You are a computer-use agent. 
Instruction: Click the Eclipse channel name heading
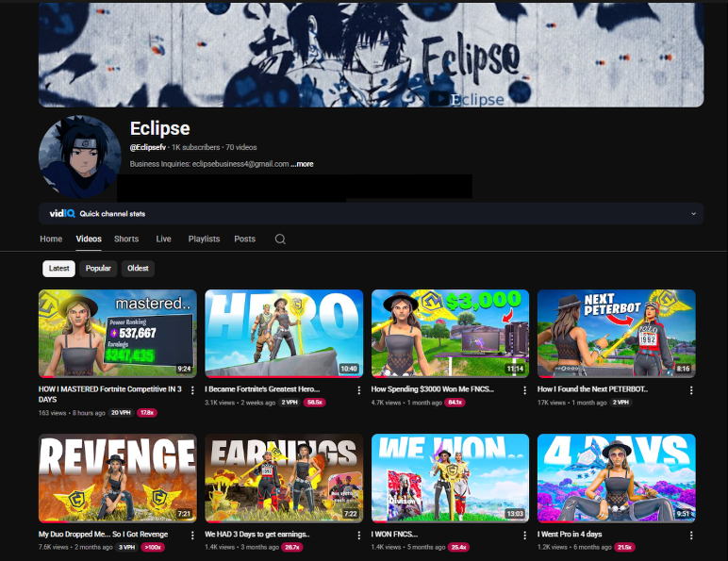coord(159,128)
